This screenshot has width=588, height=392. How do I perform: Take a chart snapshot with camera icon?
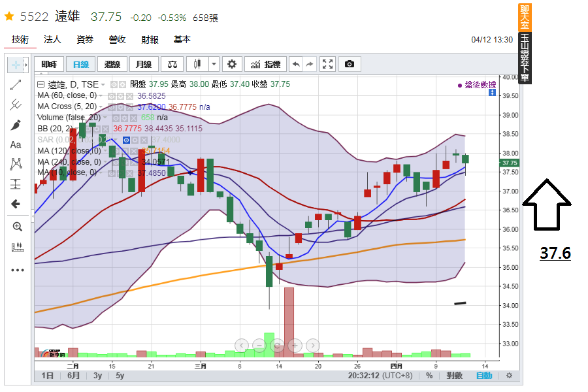[x=350, y=64]
